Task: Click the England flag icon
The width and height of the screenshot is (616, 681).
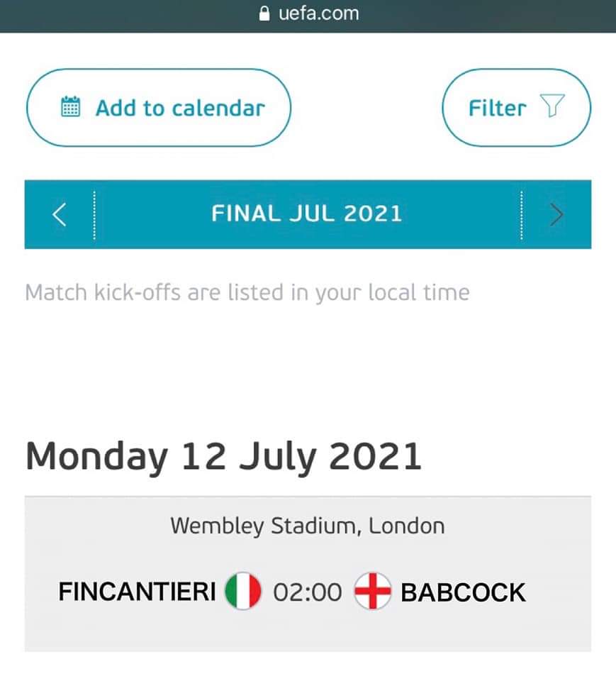Action: click(372, 592)
